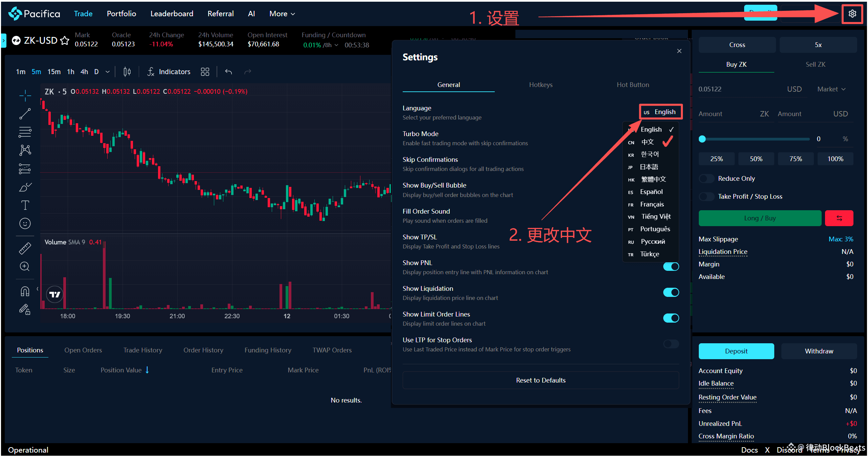Switch to the Hotkeys settings tab
The width and height of the screenshot is (868, 456).
coord(540,85)
